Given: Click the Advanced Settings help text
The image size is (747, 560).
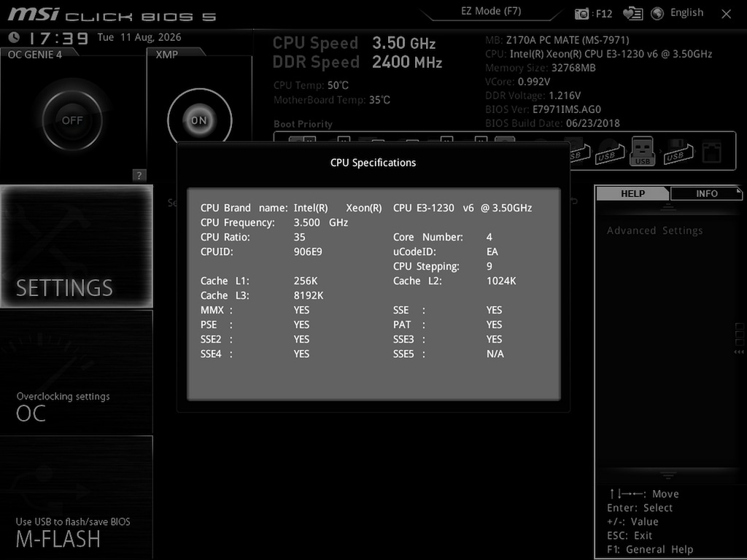Looking at the screenshot, I should 654,230.
